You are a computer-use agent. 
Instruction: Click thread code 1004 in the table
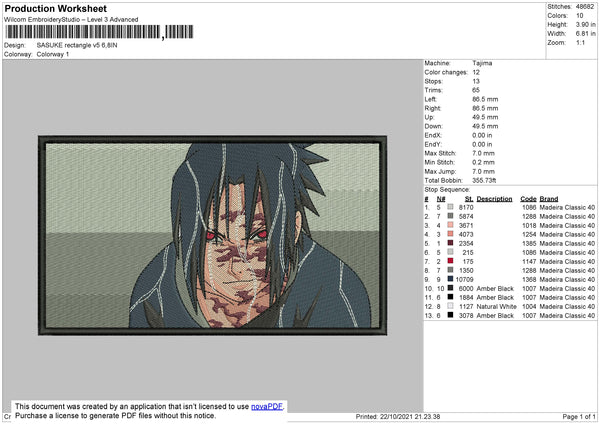pos(529,307)
